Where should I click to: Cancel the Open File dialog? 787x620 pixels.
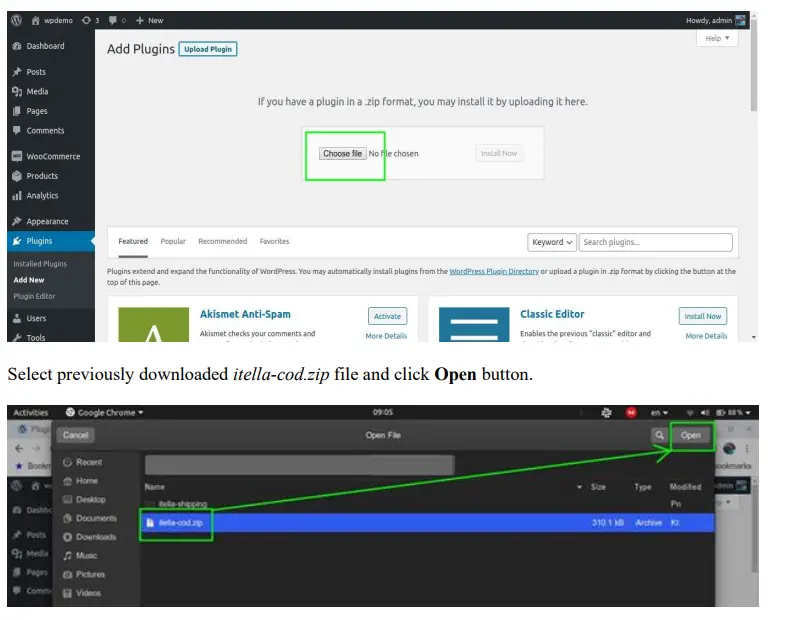coord(76,435)
